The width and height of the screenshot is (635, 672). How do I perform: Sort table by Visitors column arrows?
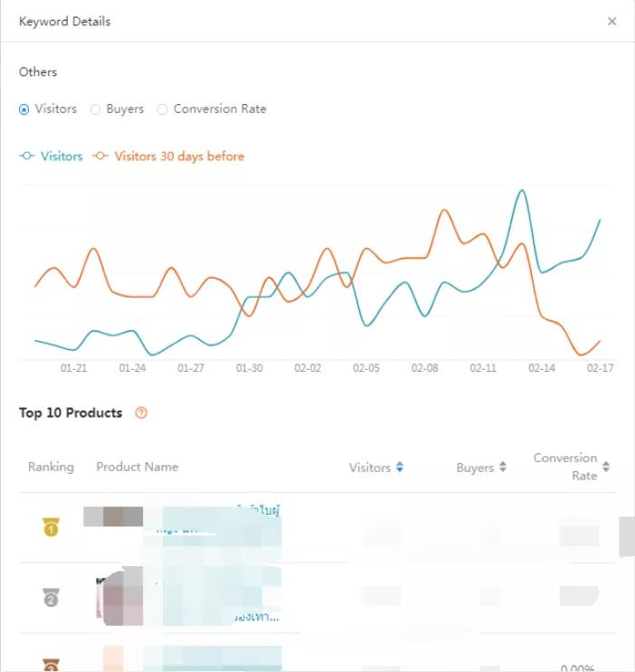pyautogui.click(x=400, y=468)
